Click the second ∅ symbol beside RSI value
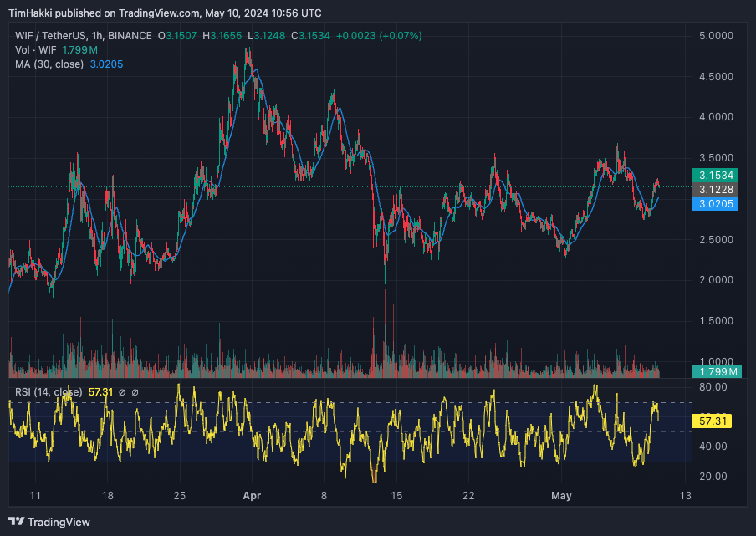This screenshot has height=536, width=756. (x=135, y=391)
